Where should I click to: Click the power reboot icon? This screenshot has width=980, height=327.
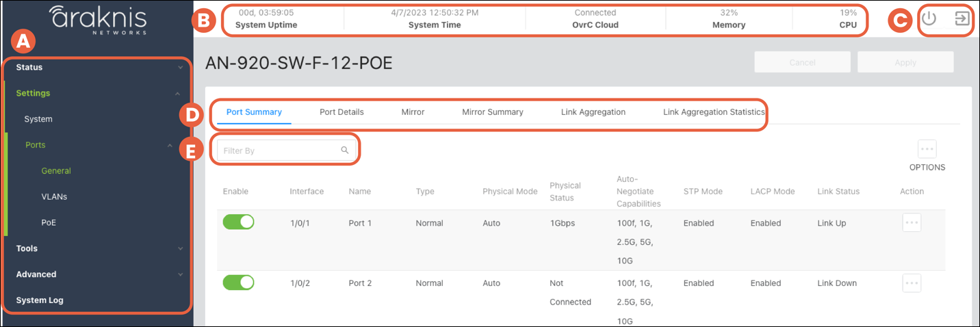(928, 19)
